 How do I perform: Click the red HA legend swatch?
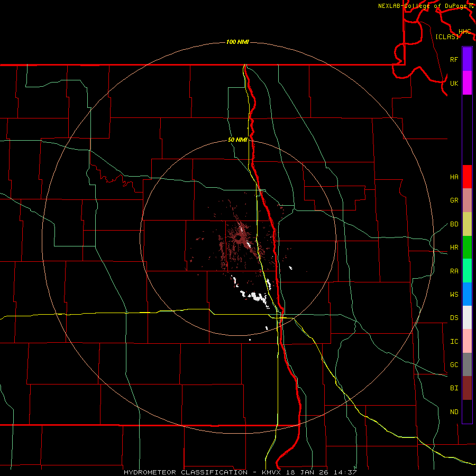[467, 177]
